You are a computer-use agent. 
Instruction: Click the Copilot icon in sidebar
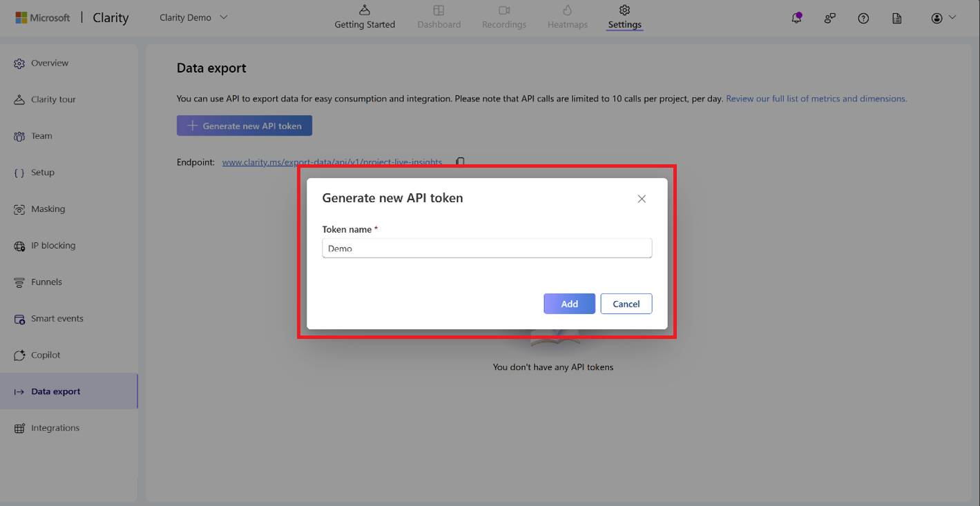coord(19,356)
